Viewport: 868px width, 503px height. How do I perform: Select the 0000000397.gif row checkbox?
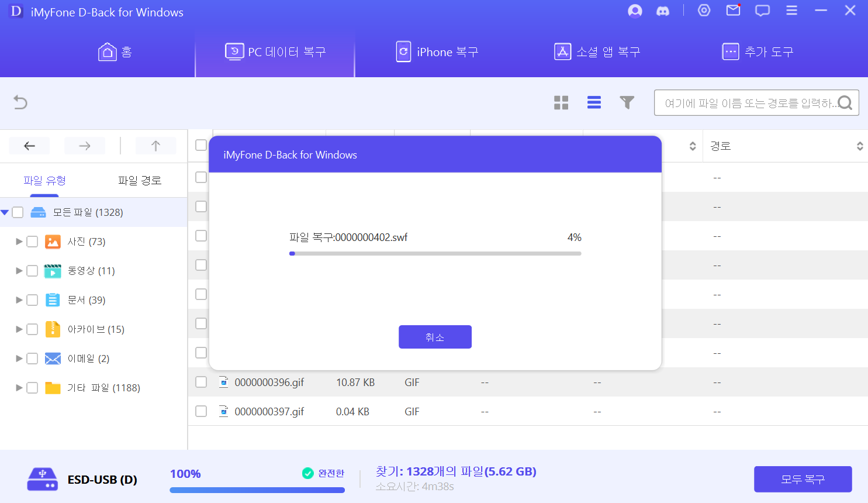[x=201, y=411]
